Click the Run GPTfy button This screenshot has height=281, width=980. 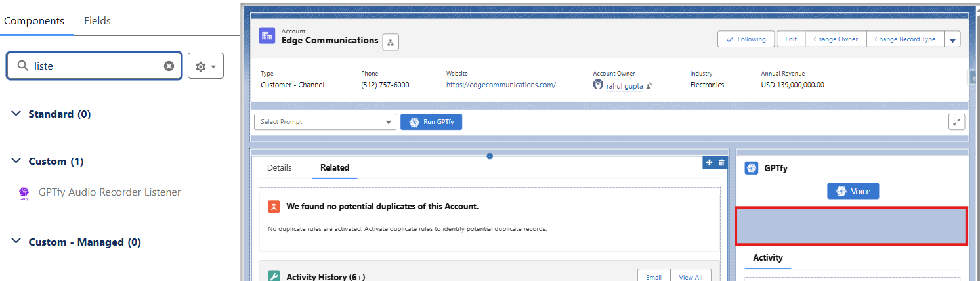(431, 122)
